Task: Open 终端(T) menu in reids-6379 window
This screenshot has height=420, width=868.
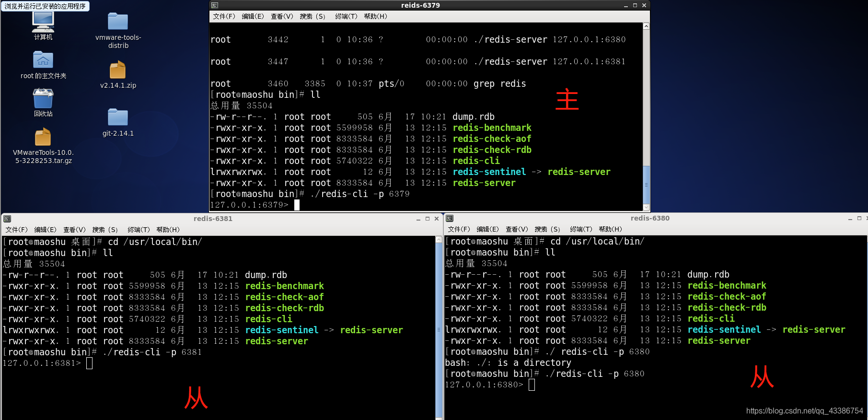Action: coord(346,16)
